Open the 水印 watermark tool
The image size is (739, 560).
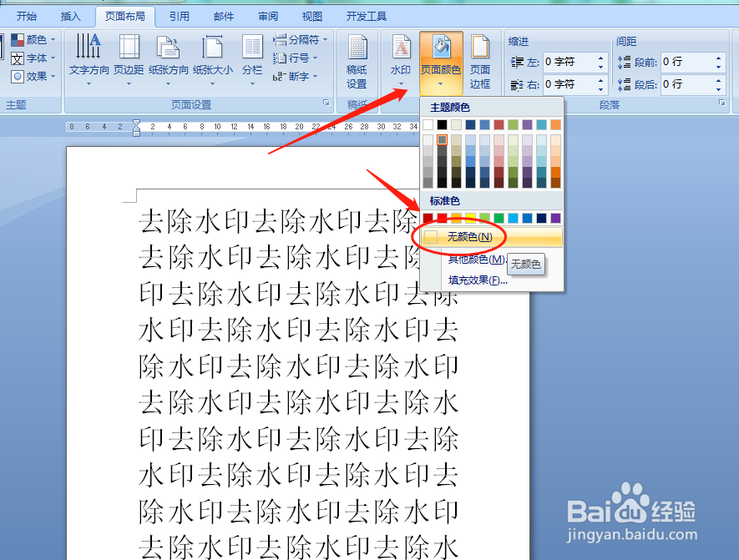pos(401,59)
